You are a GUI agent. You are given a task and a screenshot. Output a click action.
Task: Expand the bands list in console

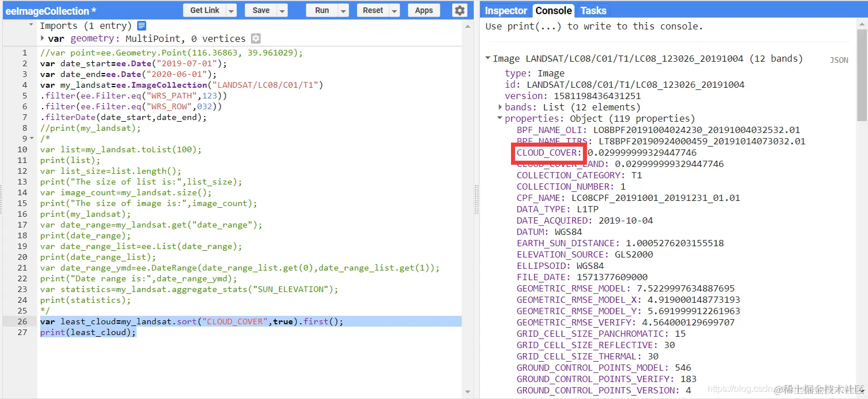500,107
